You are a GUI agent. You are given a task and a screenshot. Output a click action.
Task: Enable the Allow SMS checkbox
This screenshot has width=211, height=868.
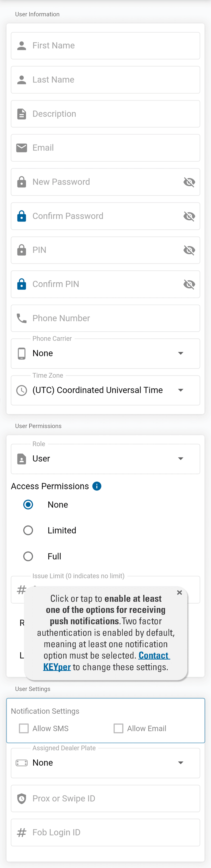24,728
